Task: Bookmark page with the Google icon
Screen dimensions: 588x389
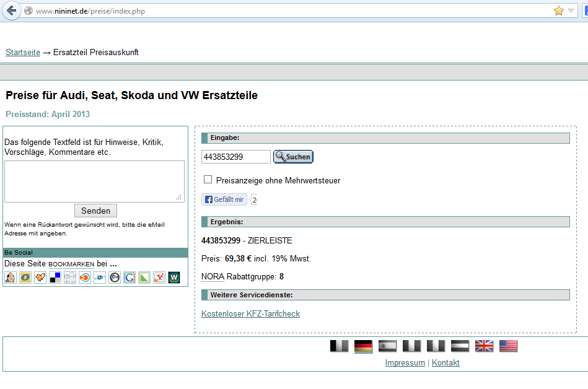Action: coord(129,278)
